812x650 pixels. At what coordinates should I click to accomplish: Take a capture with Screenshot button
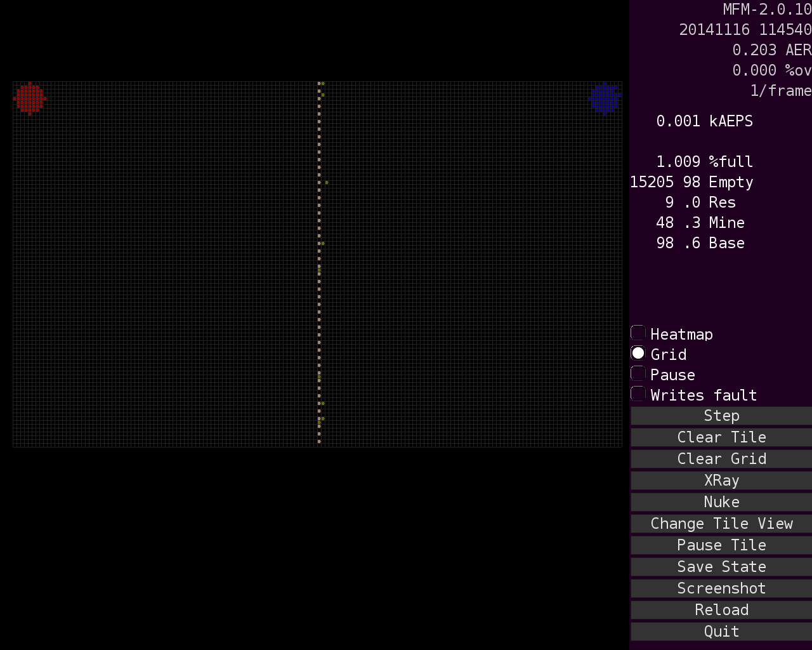click(721, 588)
